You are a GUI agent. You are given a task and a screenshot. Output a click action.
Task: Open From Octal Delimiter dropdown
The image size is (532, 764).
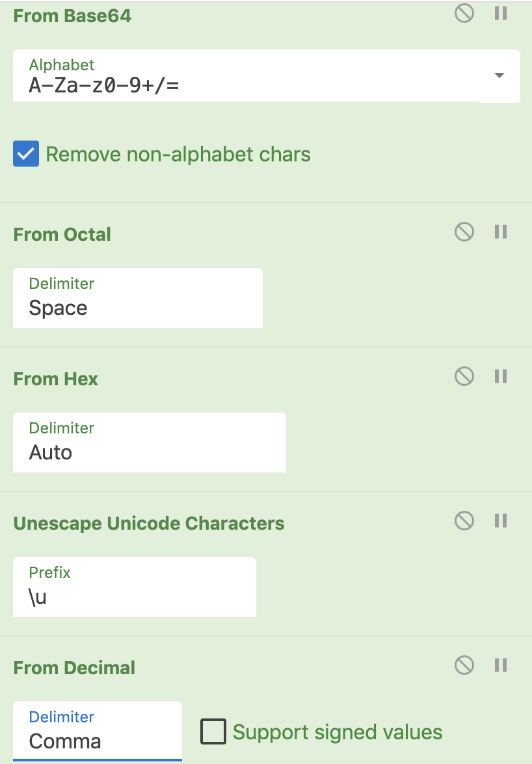tap(137, 299)
